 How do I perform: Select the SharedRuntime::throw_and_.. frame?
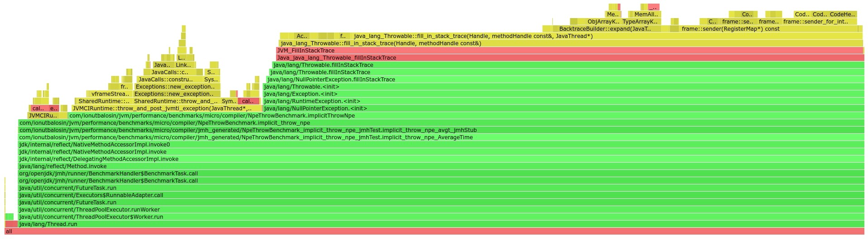[x=176, y=101]
